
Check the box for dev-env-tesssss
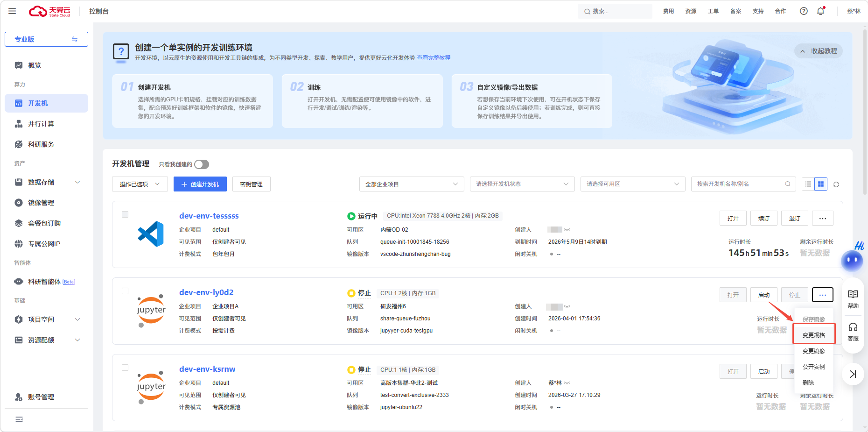click(x=125, y=214)
